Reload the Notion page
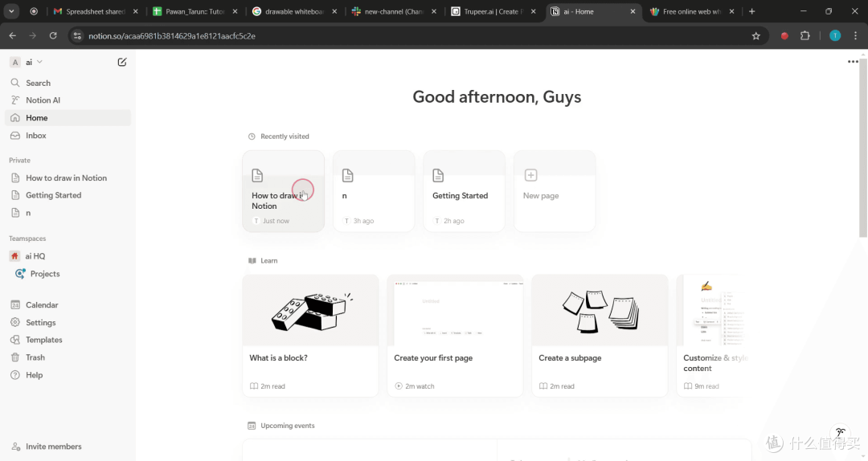Image resolution: width=868 pixels, height=461 pixels. 53,36
